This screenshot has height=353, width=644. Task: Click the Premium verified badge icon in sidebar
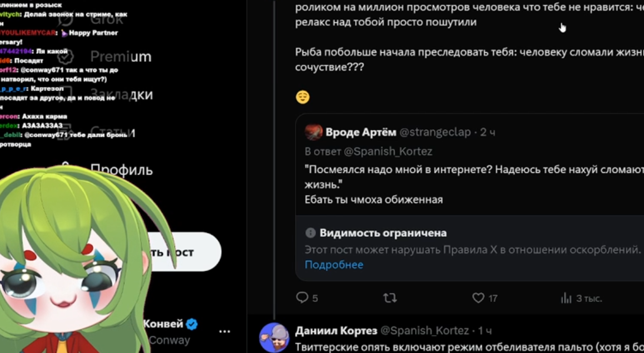(x=66, y=57)
